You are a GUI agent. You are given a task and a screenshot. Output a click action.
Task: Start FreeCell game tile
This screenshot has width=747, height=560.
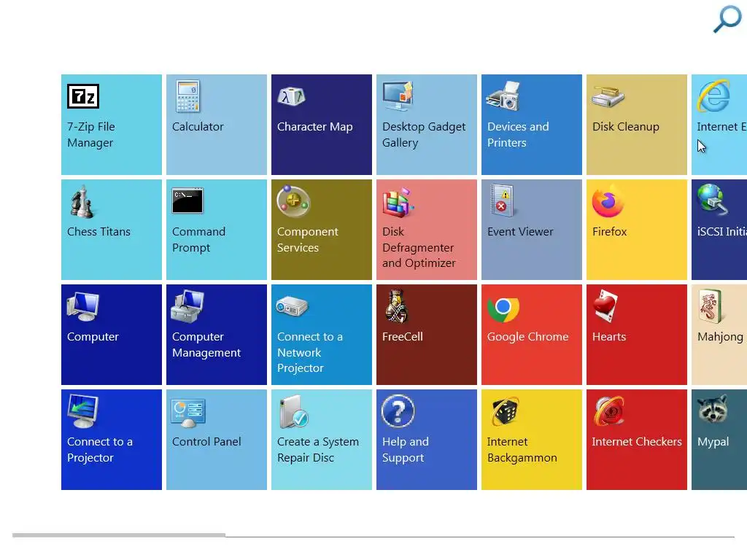point(427,335)
